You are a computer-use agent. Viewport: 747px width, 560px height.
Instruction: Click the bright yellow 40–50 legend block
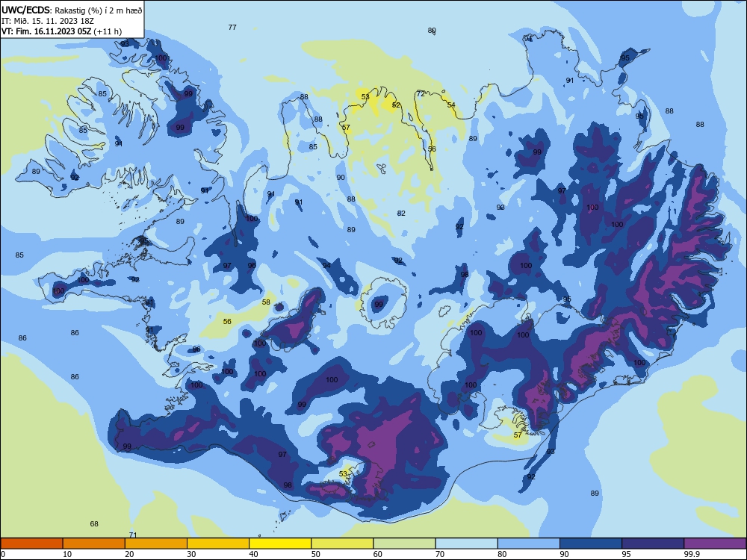tap(280, 544)
